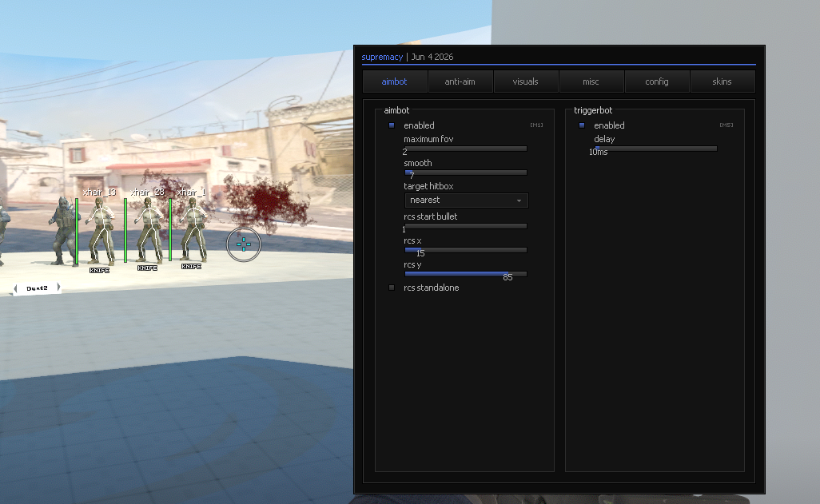The image size is (820, 504).
Task: Open the target hitbox dropdown showing nearest
Action: click(466, 200)
